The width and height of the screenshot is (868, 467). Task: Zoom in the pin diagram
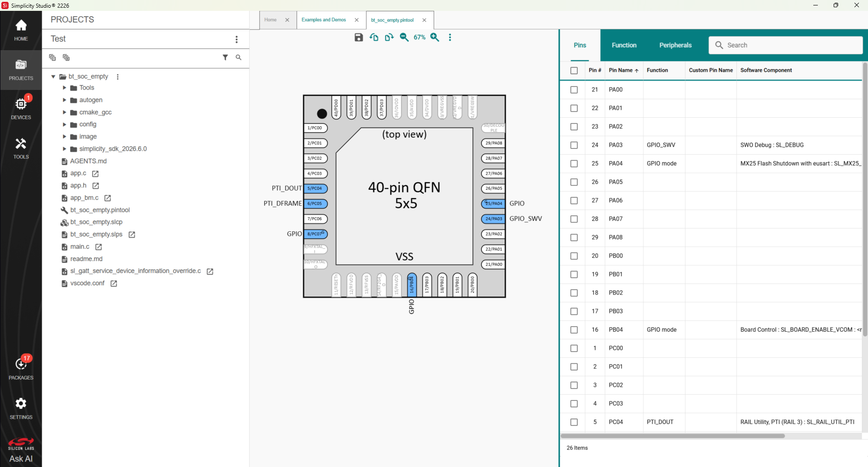click(x=435, y=38)
